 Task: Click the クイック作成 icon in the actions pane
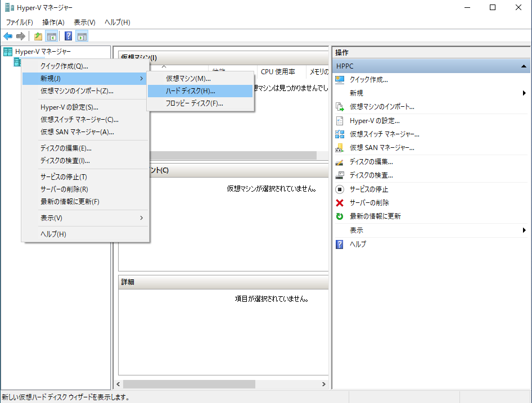[x=340, y=80]
